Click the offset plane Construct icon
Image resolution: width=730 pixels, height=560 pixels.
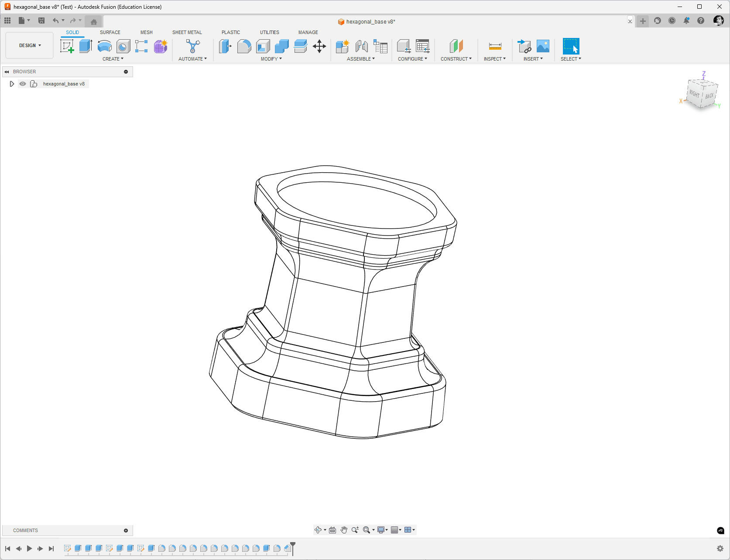(456, 46)
